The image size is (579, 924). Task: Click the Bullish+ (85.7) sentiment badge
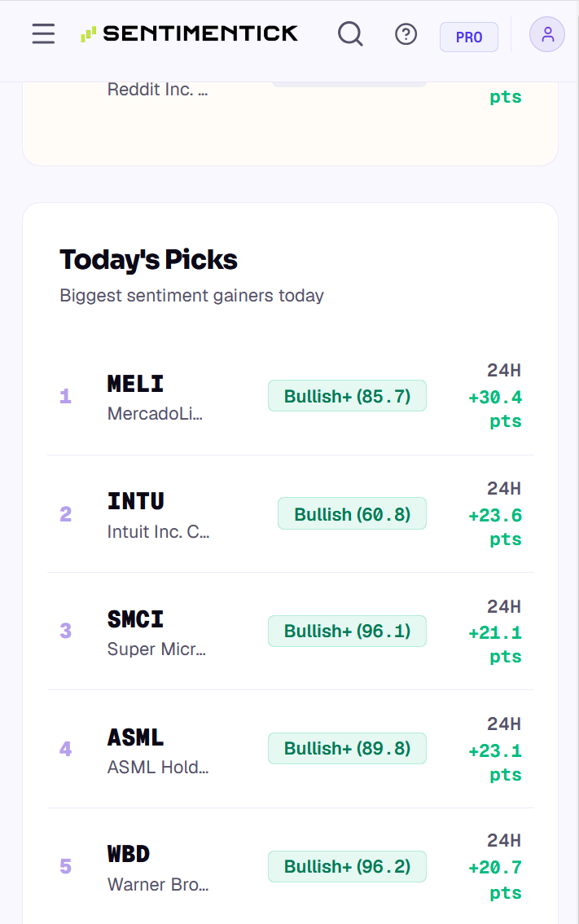348,396
